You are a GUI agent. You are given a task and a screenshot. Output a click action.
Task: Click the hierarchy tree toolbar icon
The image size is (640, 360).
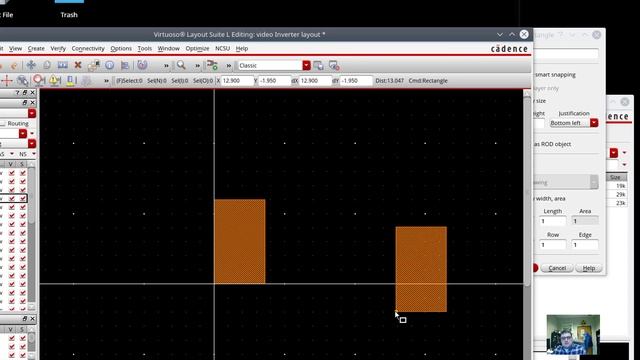[x=125, y=65]
